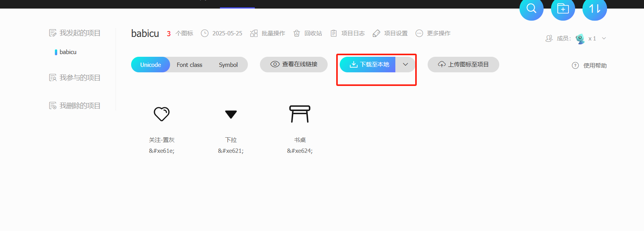The image size is (644, 231).
Task: Switch to the Unicode tab
Action: click(151, 65)
